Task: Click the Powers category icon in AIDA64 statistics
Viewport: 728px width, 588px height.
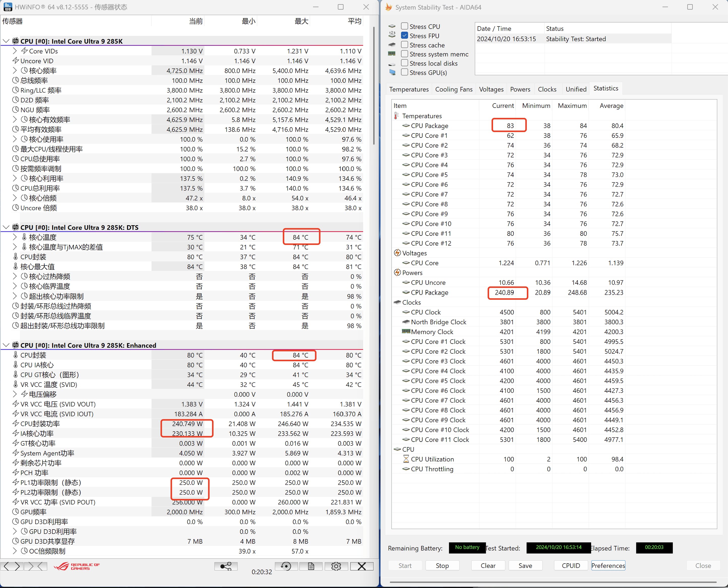Action: pos(397,273)
